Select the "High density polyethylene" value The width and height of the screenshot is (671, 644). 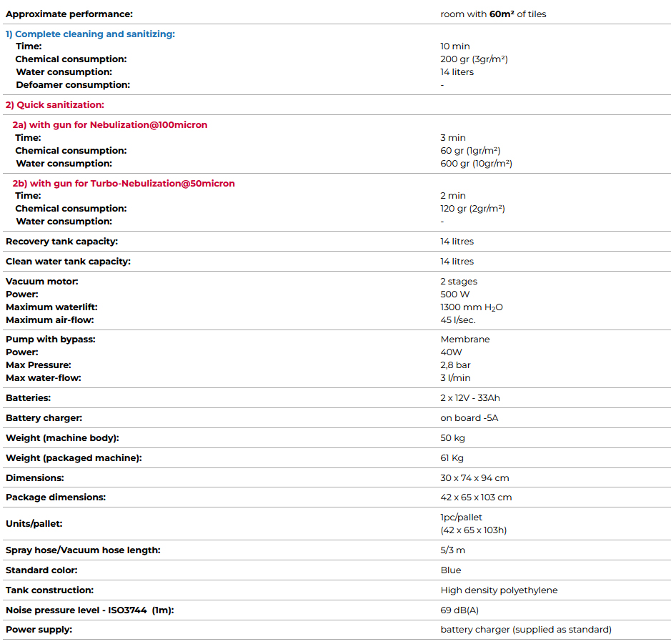coord(499,590)
